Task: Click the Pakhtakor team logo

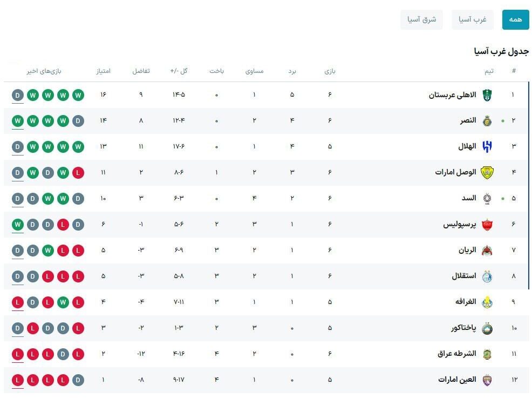Action: tap(487, 328)
